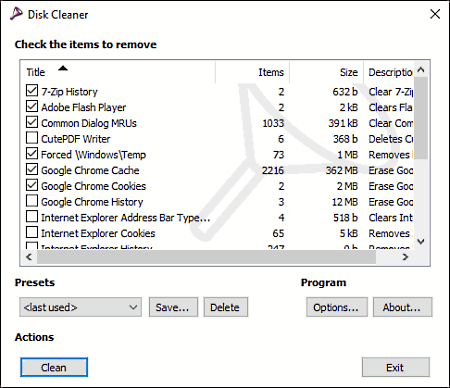Viewport: 450px width, 388px height.
Task: Click the sort arrow beside Title column
Action: pyautogui.click(x=63, y=69)
